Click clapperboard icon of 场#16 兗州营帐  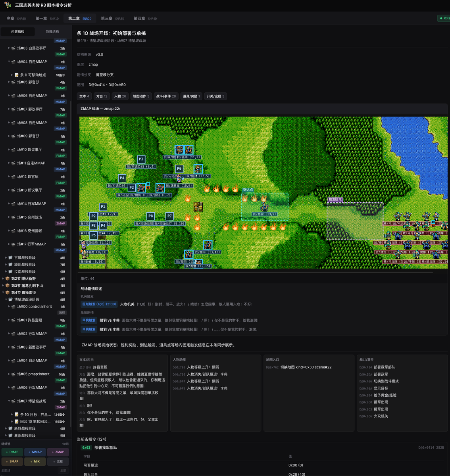tap(13, 231)
